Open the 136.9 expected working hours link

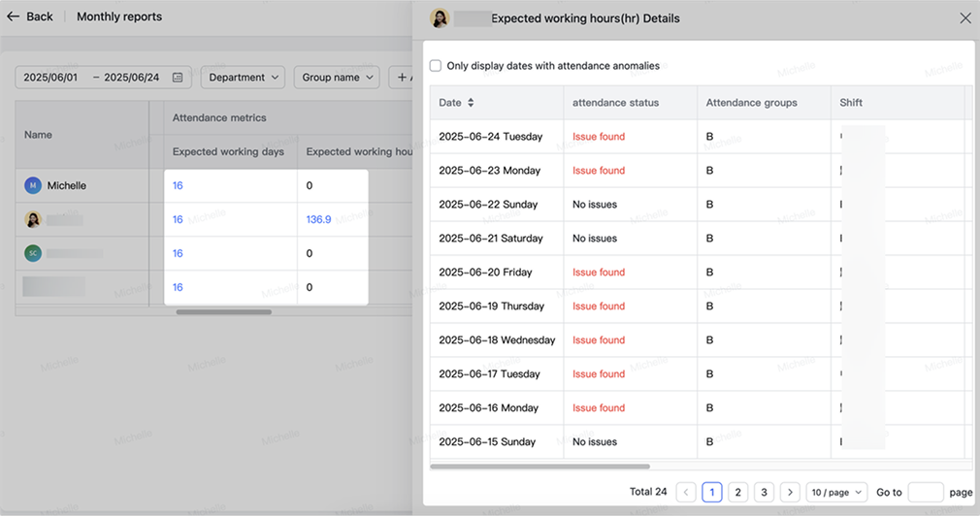pos(318,219)
